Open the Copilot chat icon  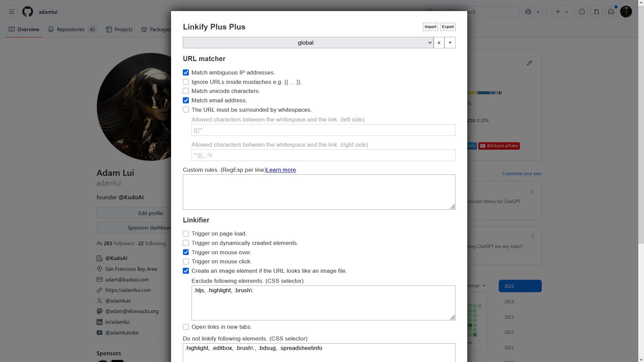(528, 12)
